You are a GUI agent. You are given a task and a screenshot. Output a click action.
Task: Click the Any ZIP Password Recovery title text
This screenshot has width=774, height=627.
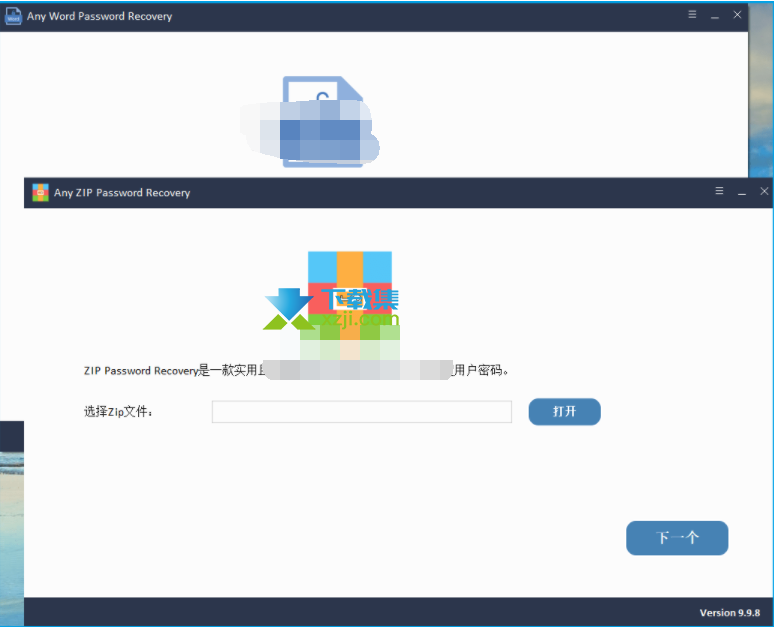tap(122, 193)
